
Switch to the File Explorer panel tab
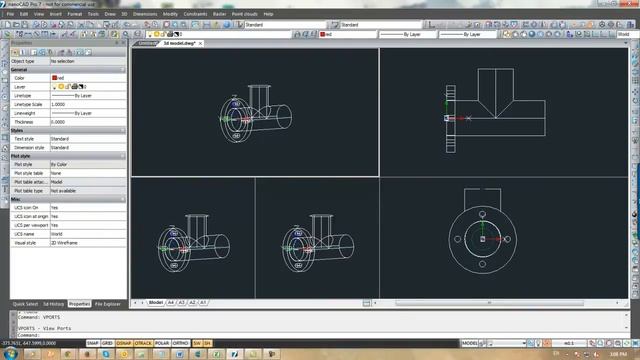click(108, 304)
